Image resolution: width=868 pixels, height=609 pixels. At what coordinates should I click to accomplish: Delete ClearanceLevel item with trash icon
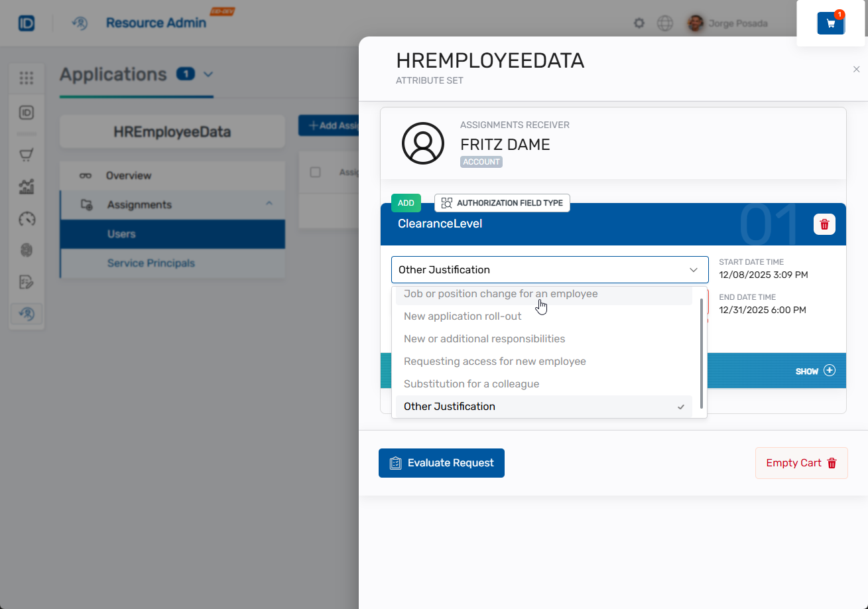pyautogui.click(x=824, y=224)
